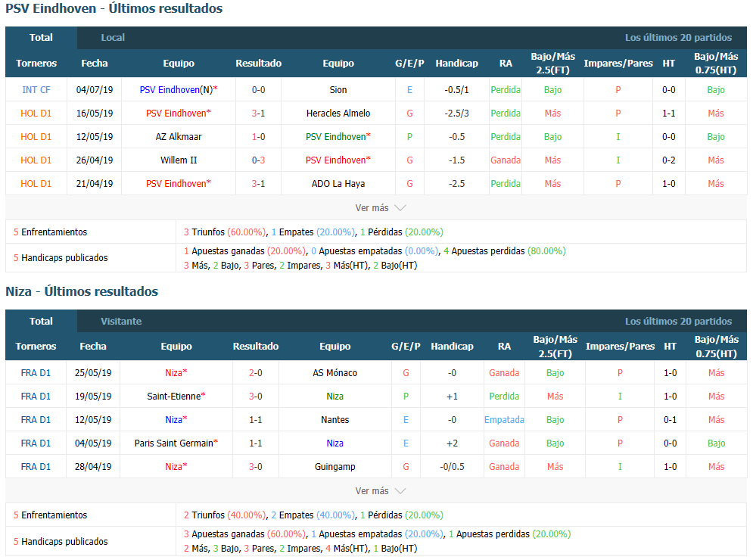Click the Nantes team name
The height and width of the screenshot is (560, 753).
[334, 420]
